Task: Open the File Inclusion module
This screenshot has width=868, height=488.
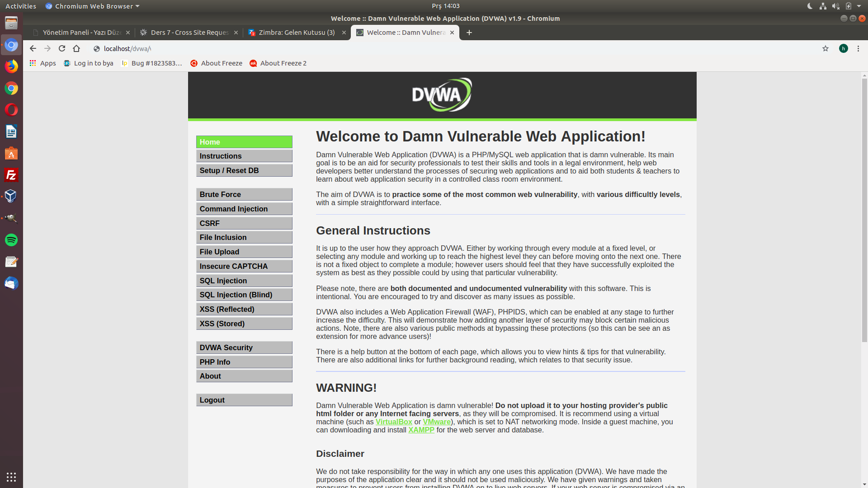Action: (244, 237)
